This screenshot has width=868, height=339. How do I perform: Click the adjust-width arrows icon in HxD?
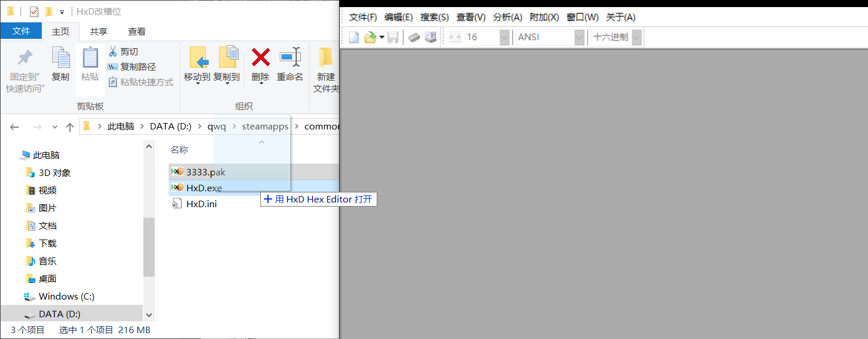coord(455,37)
